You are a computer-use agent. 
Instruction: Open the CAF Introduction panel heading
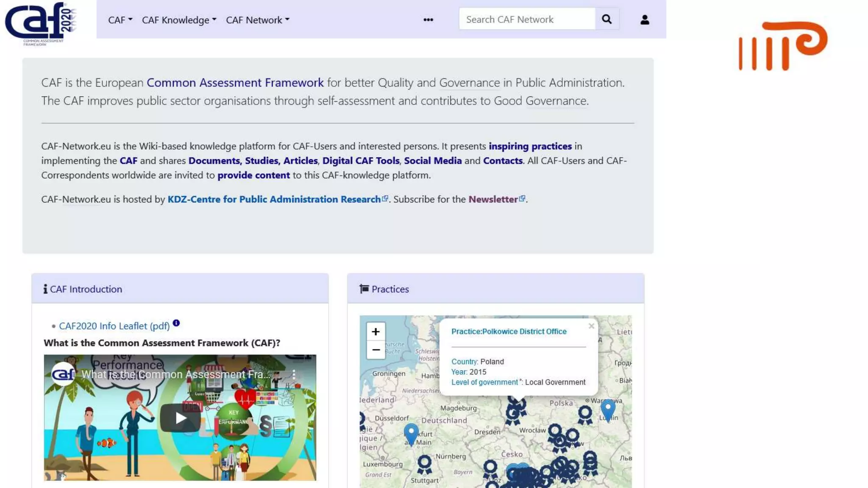[x=86, y=289]
